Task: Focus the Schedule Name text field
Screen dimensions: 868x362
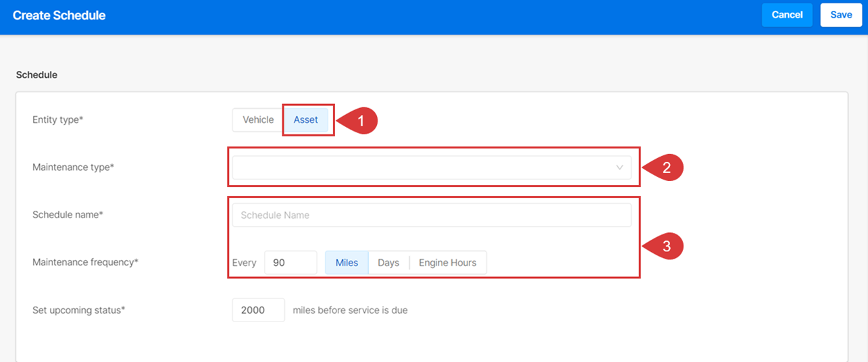Action: (432, 215)
